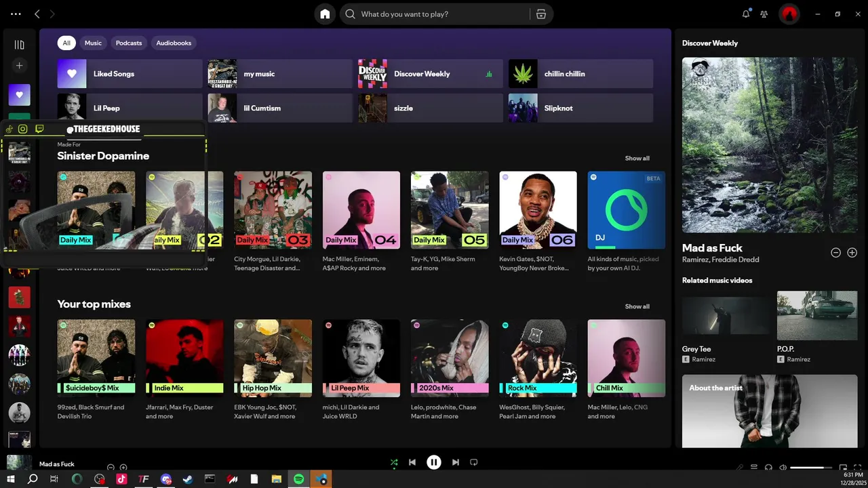Open the Hip Hop Mix card
Image resolution: width=868 pixels, height=488 pixels.
point(273,370)
